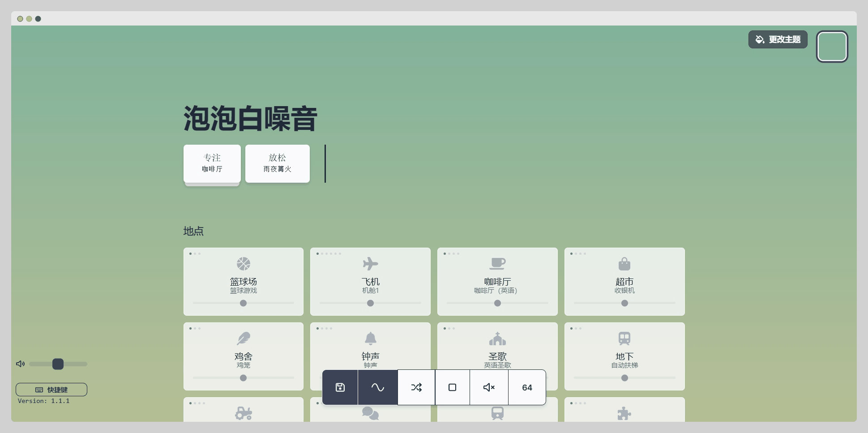The width and height of the screenshot is (868, 433).
Task: Click the 更改主题 change theme button
Action: click(x=778, y=39)
